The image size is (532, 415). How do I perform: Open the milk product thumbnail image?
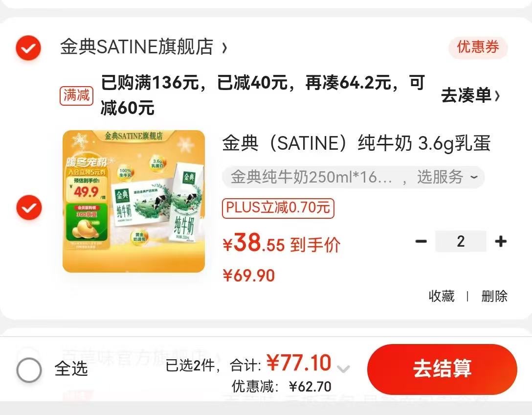coord(133,201)
